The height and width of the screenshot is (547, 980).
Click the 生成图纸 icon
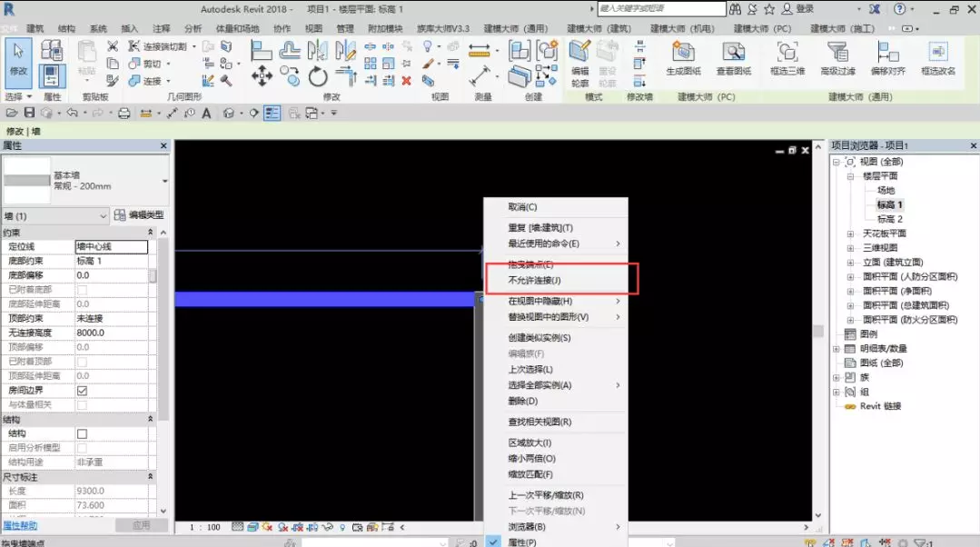[x=683, y=59]
